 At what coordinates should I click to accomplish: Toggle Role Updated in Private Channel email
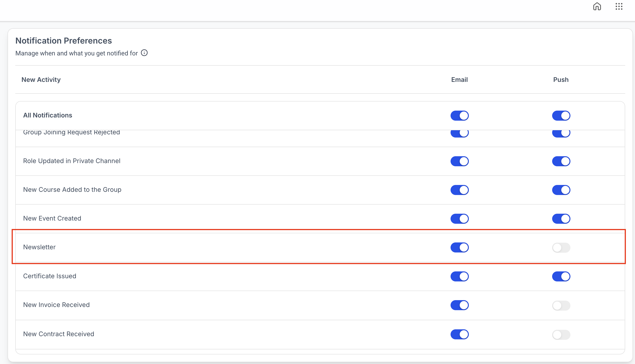coord(459,161)
